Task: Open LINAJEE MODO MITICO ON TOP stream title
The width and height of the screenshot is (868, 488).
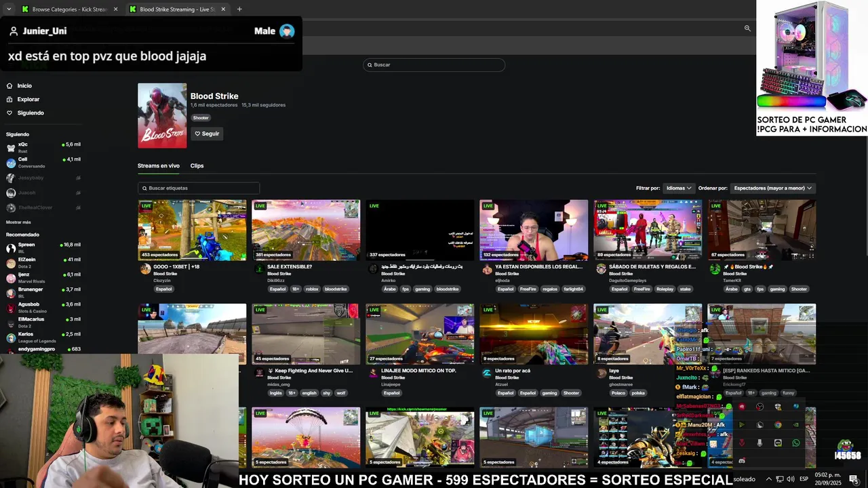Action: click(x=418, y=371)
